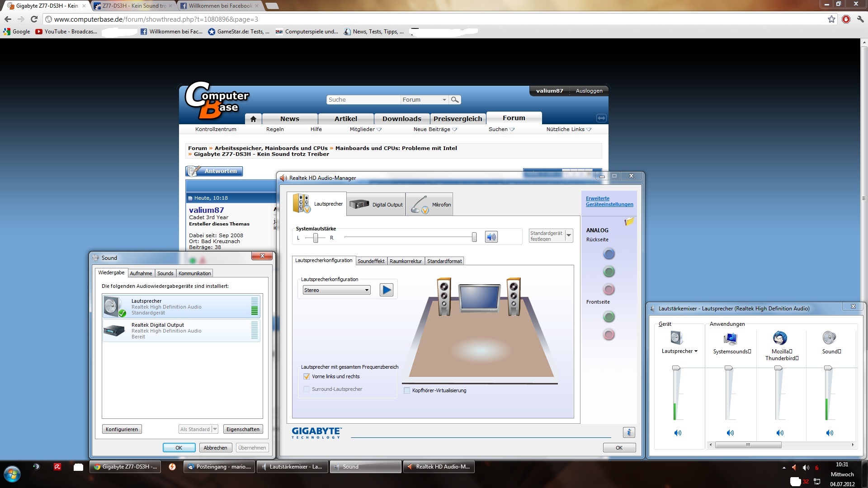Click the Eigenschaften button
The image size is (868, 488).
click(x=243, y=429)
